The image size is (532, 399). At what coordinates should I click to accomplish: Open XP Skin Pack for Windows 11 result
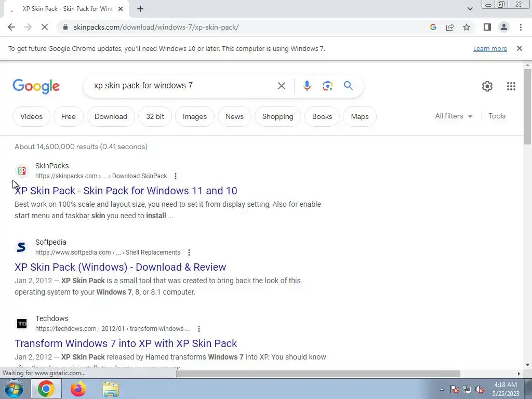[126, 191]
